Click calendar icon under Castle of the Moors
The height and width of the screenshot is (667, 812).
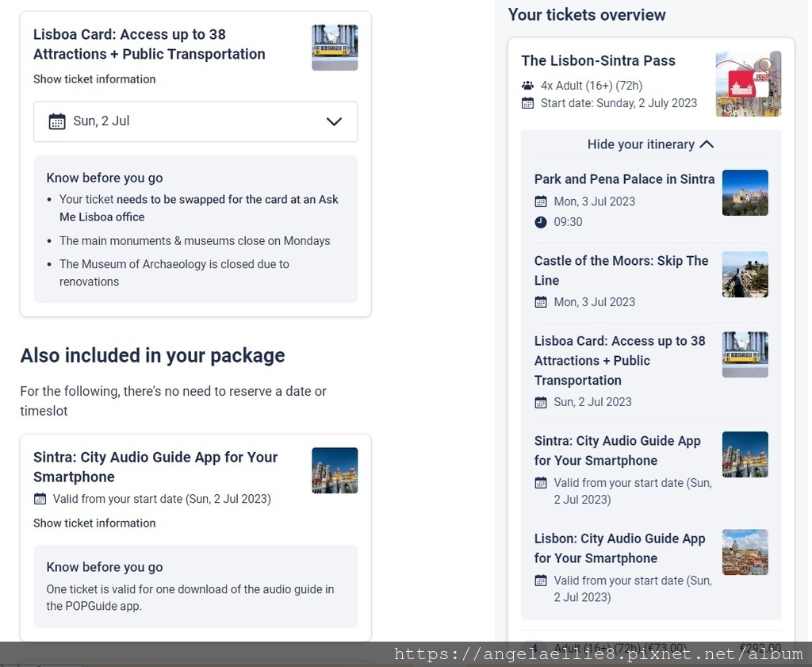(541, 302)
